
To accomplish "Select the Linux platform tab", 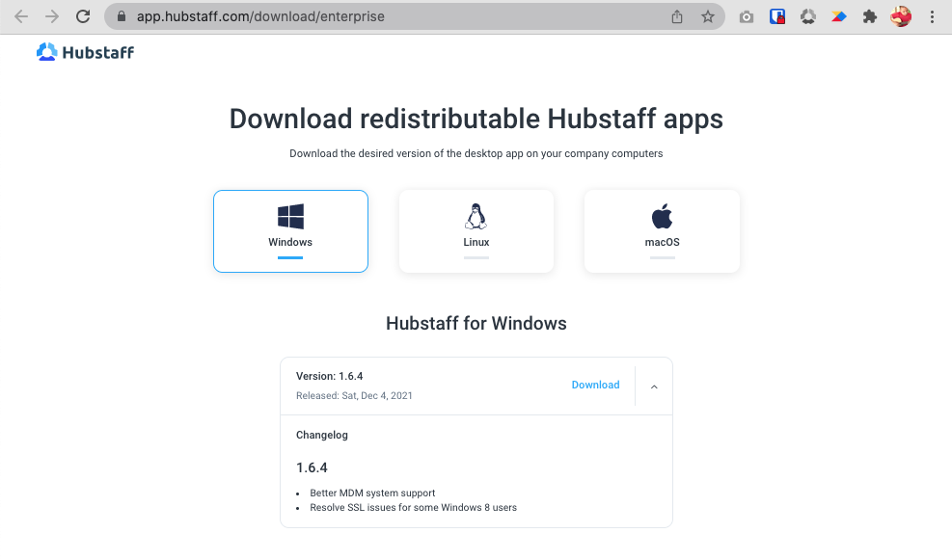I will [x=476, y=231].
